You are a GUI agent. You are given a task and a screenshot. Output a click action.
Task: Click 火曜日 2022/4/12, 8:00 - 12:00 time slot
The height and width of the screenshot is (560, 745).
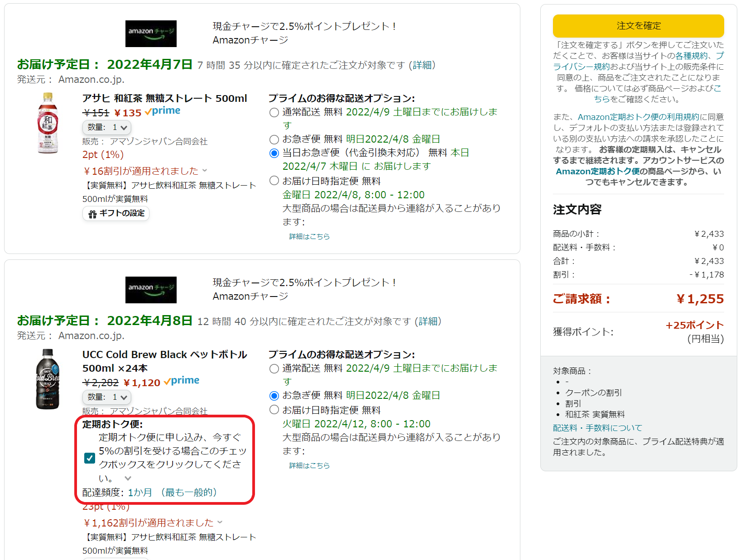coord(356,424)
